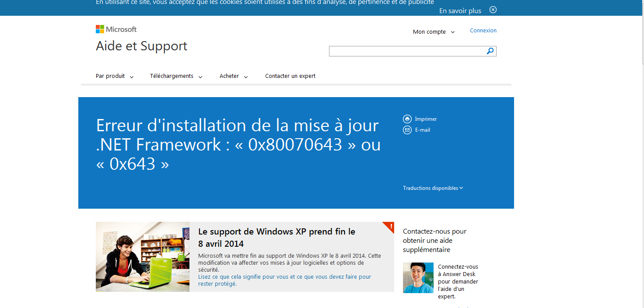Open the Par produit menu
This screenshot has width=644, height=308.
click(115, 76)
